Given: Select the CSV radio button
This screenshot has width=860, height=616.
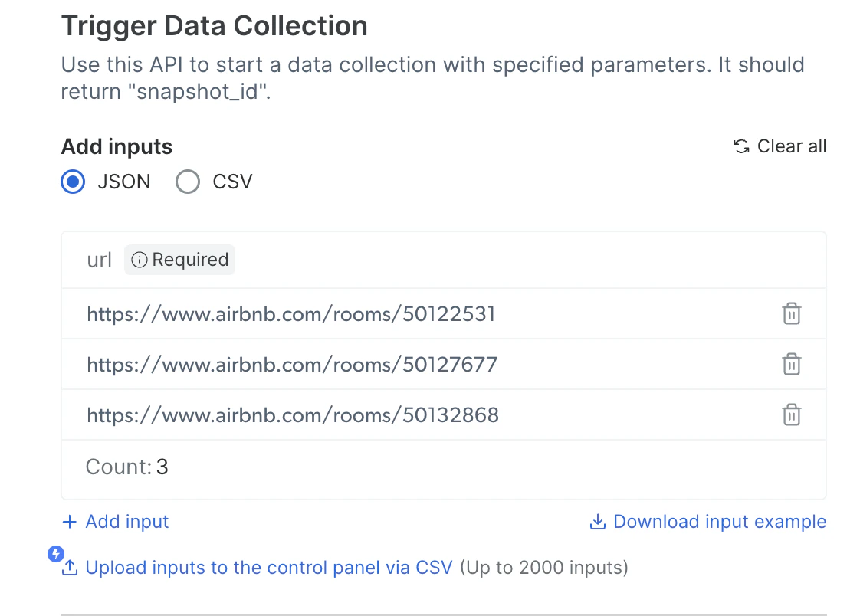Looking at the screenshot, I should tap(188, 182).
